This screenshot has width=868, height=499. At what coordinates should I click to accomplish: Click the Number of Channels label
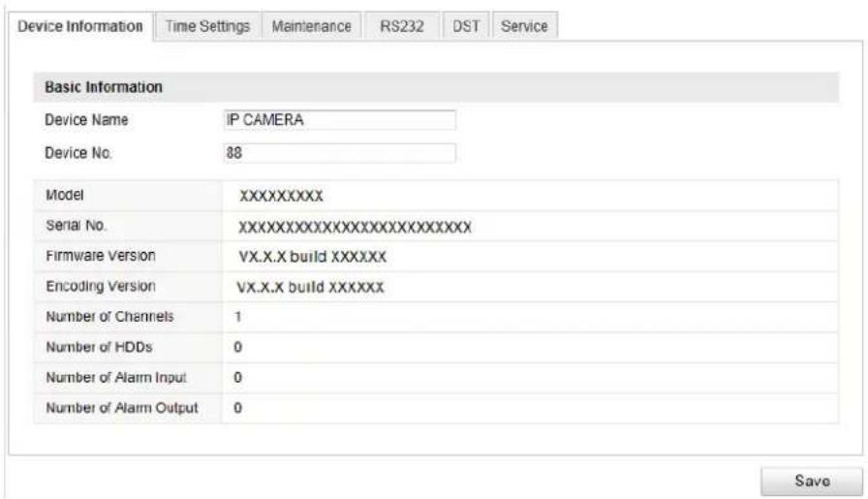coord(109,317)
